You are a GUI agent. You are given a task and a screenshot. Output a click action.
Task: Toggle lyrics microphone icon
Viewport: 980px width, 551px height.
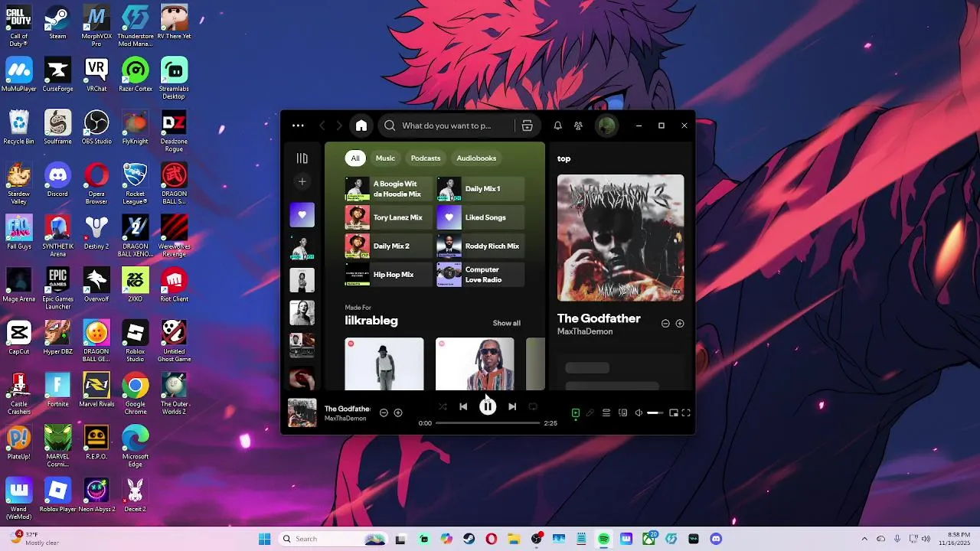click(590, 413)
